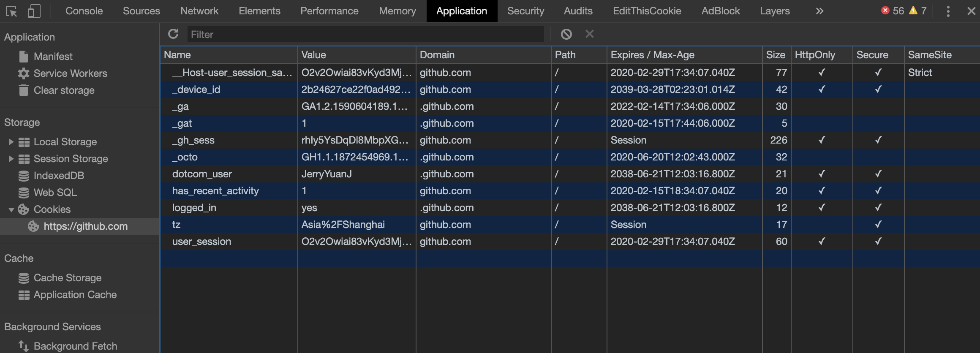
Task: Select the __Host-user_session_sa… cookie row
Action: point(570,73)
